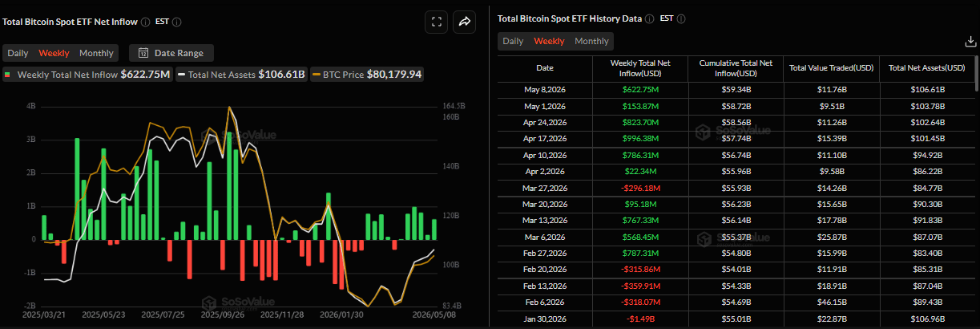Click orange BTC Price legend swatch
Image resolution: width=980 pixels, height=329 pixels.
click(x=317, y=75)
